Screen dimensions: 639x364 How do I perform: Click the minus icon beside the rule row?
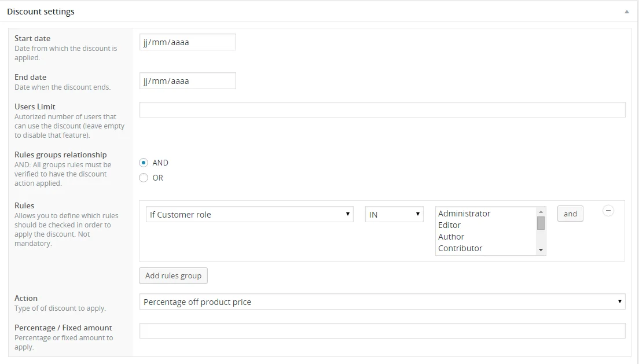coord(608,211)
